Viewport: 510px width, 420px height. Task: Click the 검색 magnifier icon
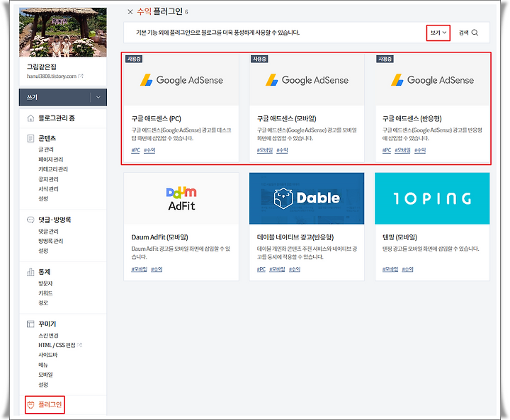point(475,33)
